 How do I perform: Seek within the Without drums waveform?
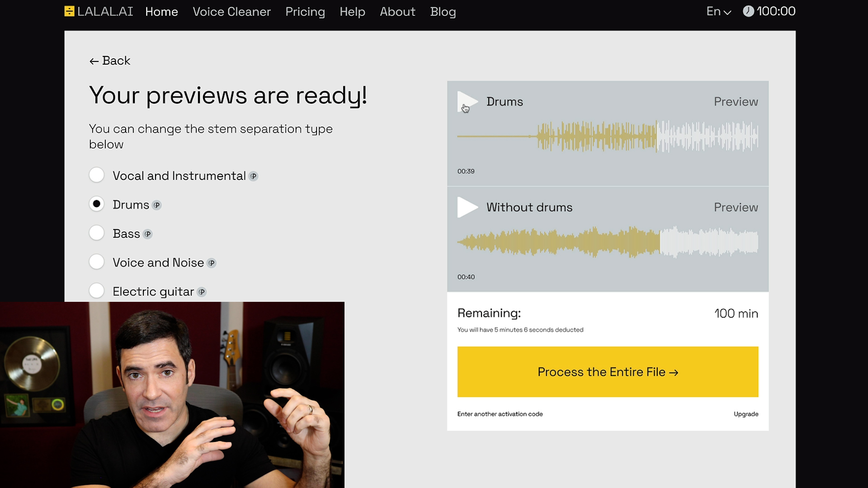tap(608, 242)
